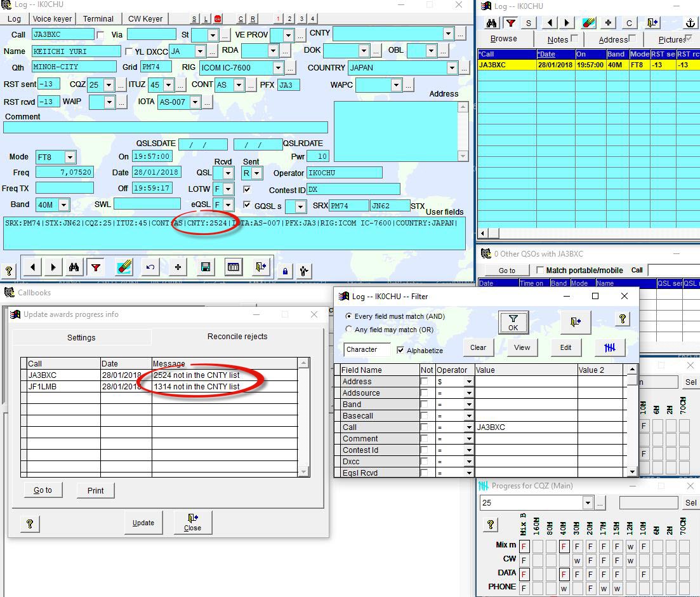Open binoculars search in main Log bottom toolbar
The width and height of the screenshot is (700, 597).
click(74, 267)
